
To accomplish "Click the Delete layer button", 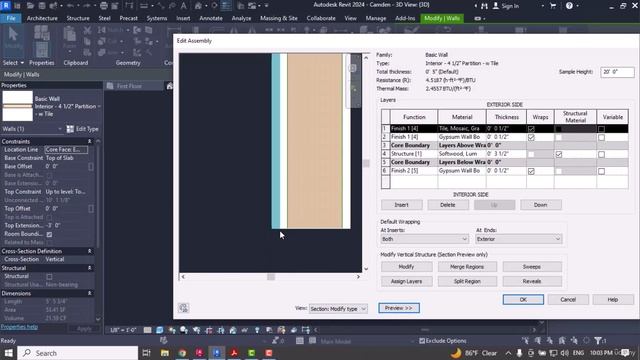I will [x=448, y=205].
